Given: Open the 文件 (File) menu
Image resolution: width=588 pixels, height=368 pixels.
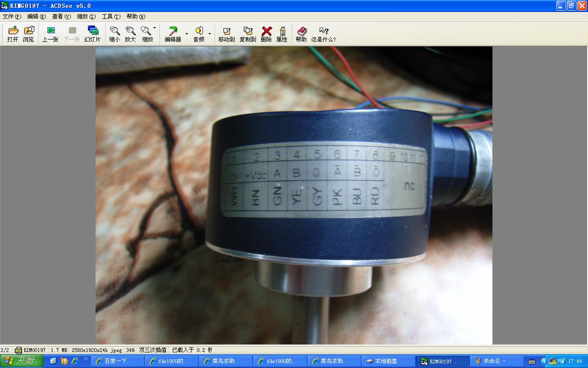Looking at the screenshot, I should [12, 17].
